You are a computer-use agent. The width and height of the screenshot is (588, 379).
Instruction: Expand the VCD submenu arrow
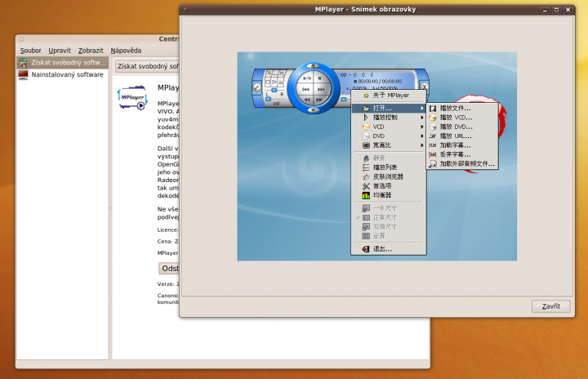tap(422, 127)
